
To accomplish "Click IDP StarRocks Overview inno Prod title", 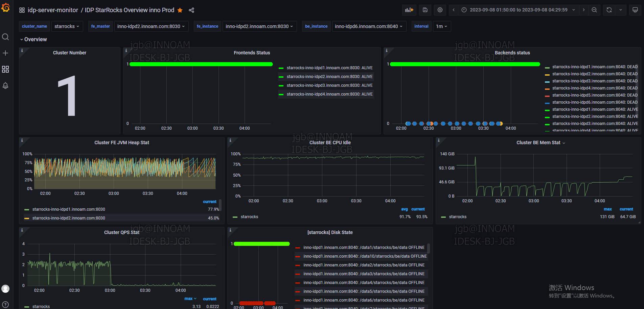I will pyautogui.click(x=130, y=10).
